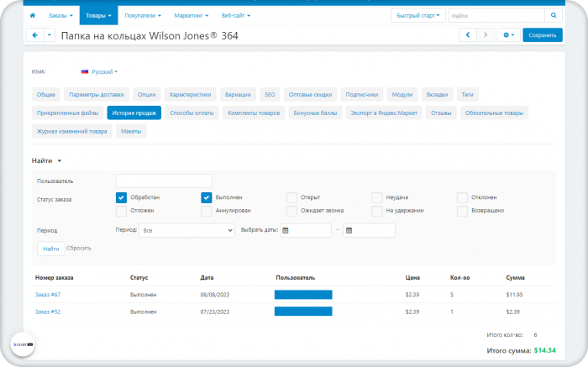Open the gear settings menu
Viewport: 588px width, 367px height.
point(508,35)
